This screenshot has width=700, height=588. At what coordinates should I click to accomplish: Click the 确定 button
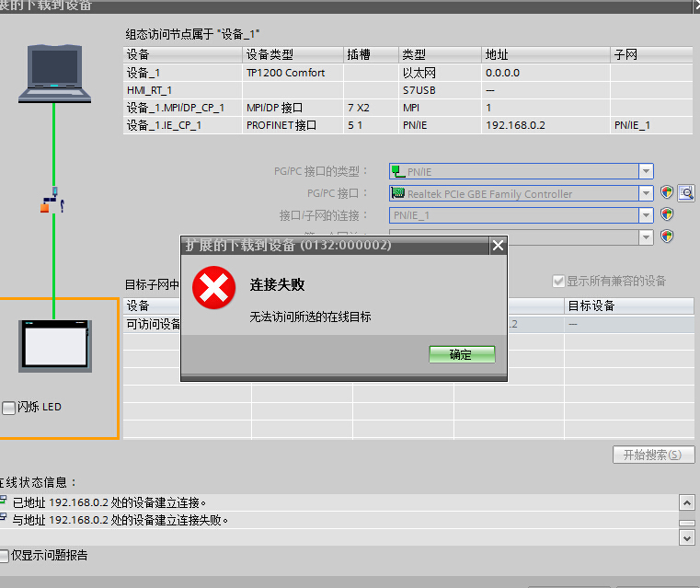(x=462, y=354)
